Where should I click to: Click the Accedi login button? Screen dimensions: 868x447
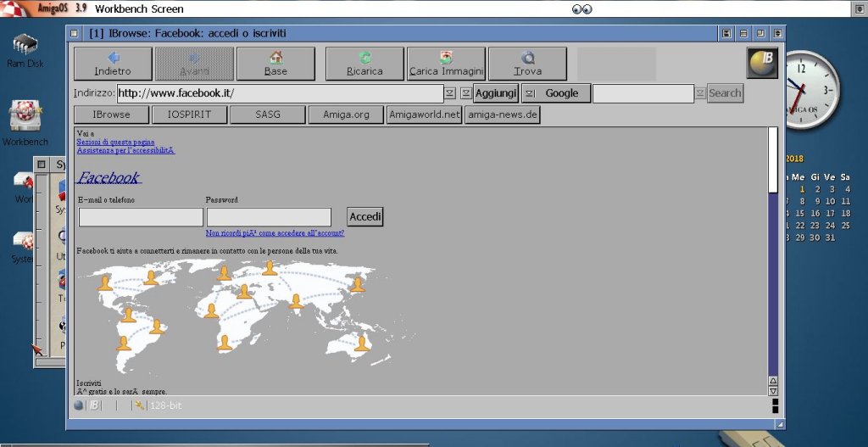[365, 217]
